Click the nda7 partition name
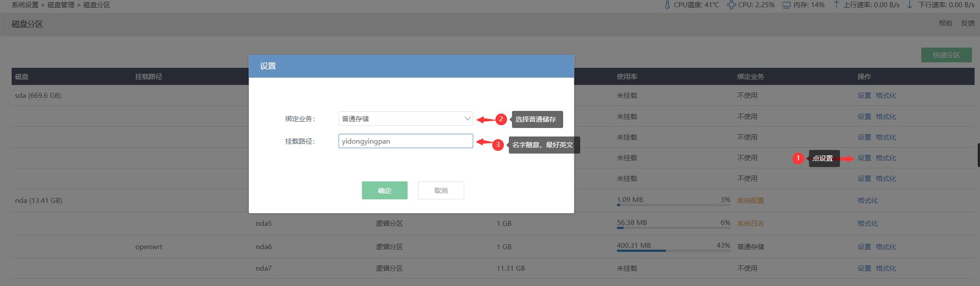The image size is (980, 286). pyautogui.click(x=264, y=268)
